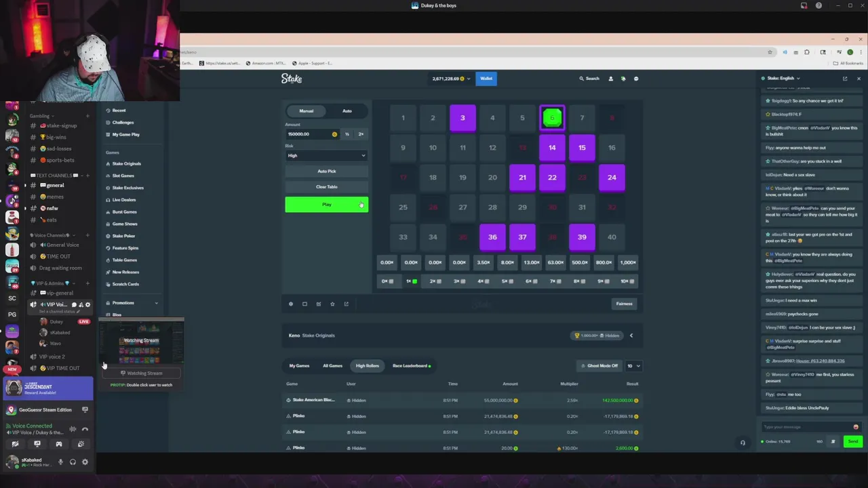The width and height of the screenshot is (868, 488).
Task: Open Discord soundboard icon
Action: pyautogui.click(x=81, y=444)
